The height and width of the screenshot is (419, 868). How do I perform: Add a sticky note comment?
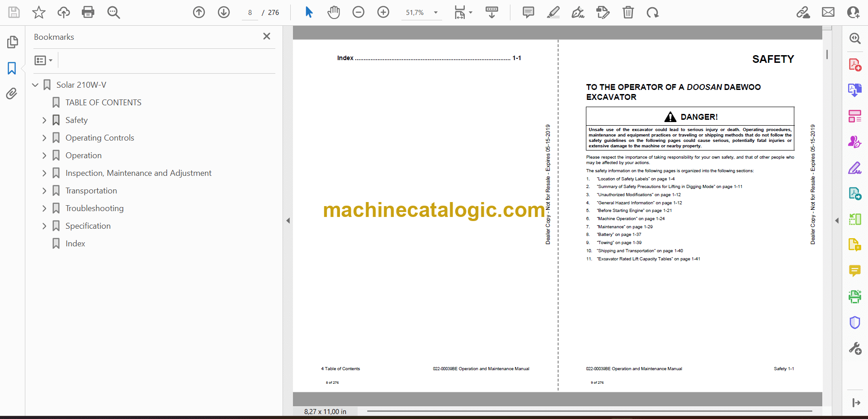point(528,12)
